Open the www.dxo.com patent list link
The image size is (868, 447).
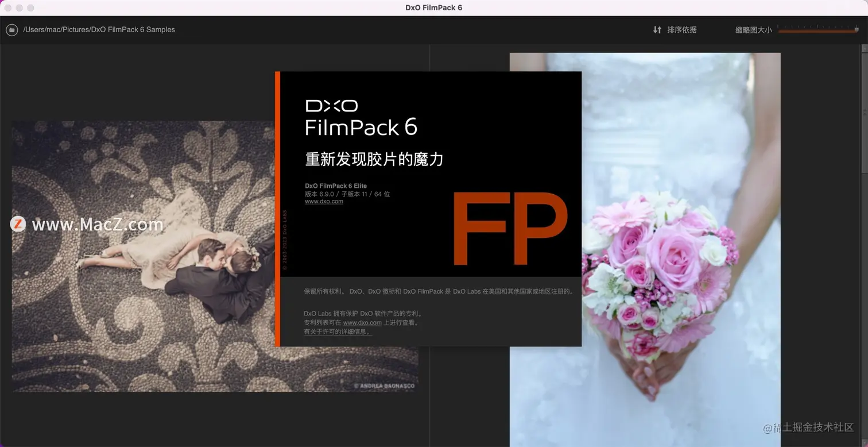click(362, 323)
